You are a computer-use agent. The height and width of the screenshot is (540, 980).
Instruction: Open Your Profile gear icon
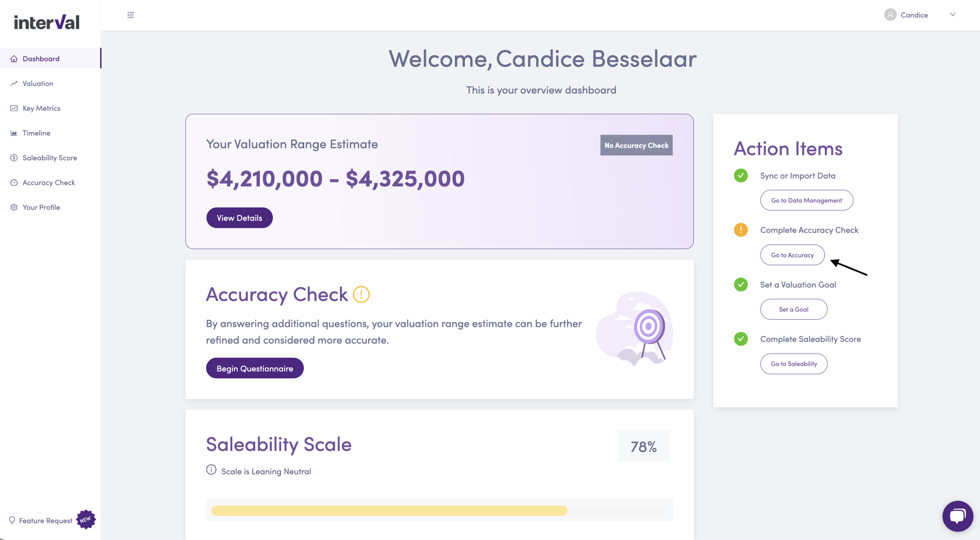(14, 207)
